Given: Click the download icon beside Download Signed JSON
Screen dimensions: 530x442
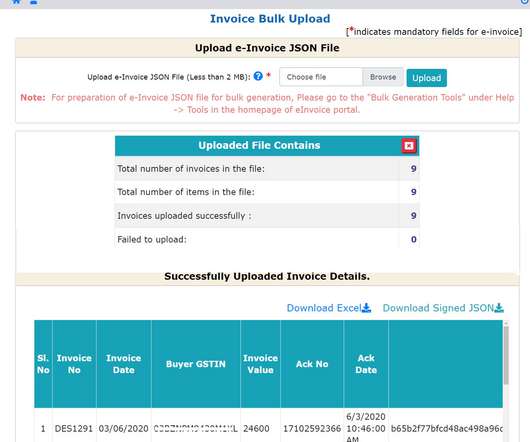Looking at the screenshot, I should [x=499, y=308].
